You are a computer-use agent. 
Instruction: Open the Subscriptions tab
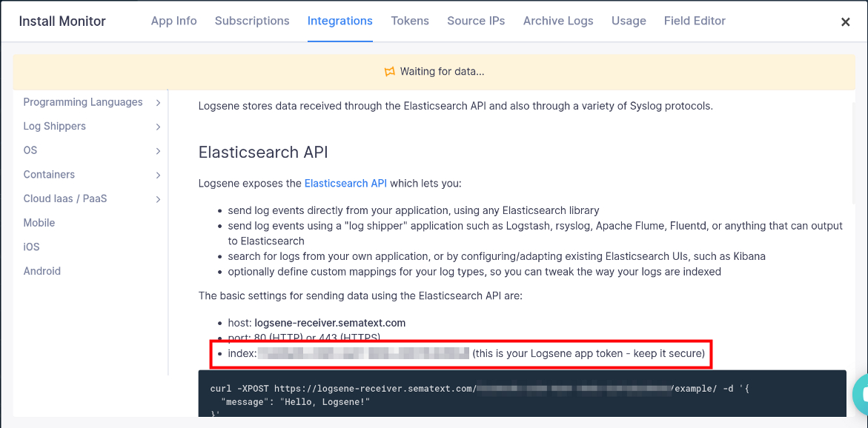click(252, 21)
